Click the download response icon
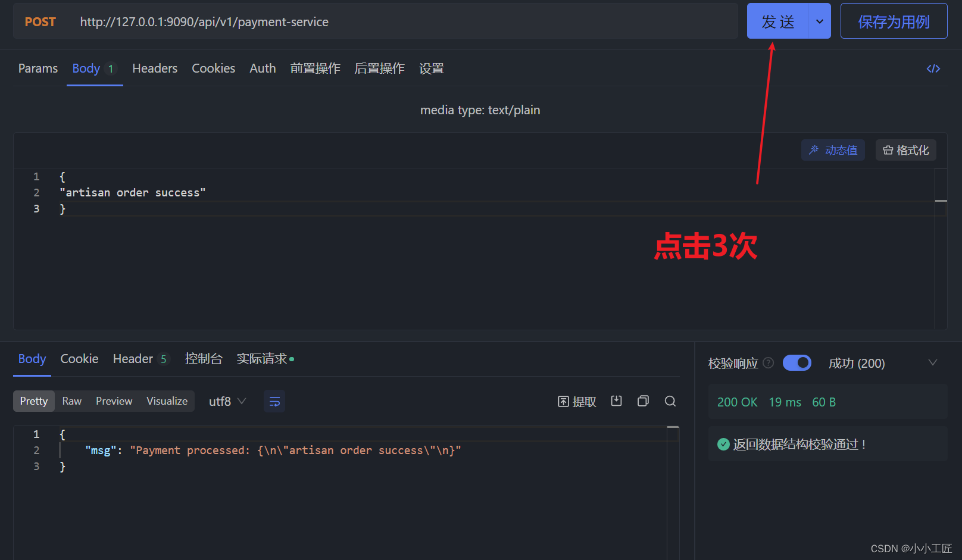This screenshot has height=560, width=962. point(616,401)
